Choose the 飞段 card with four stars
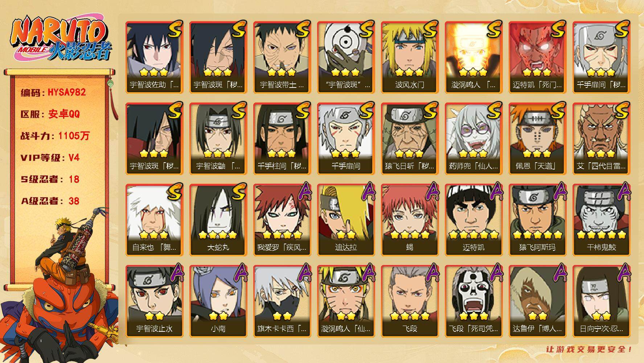Viewport: 644px width, 363px height. [x=410, y=301]
